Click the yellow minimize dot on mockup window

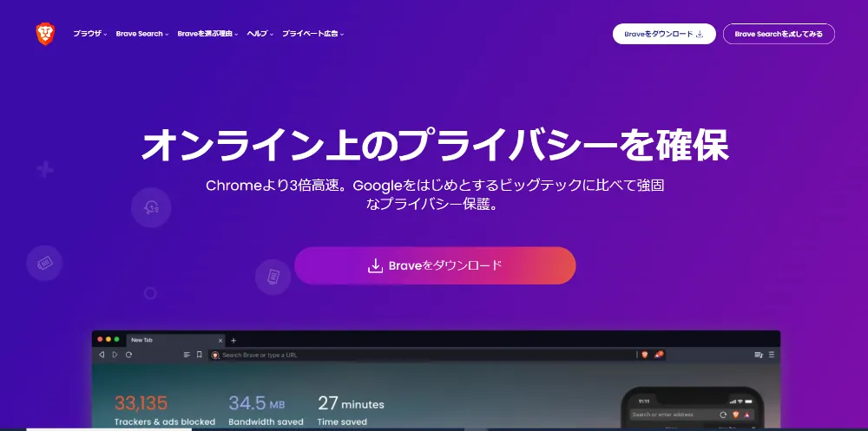click(108, 339)
